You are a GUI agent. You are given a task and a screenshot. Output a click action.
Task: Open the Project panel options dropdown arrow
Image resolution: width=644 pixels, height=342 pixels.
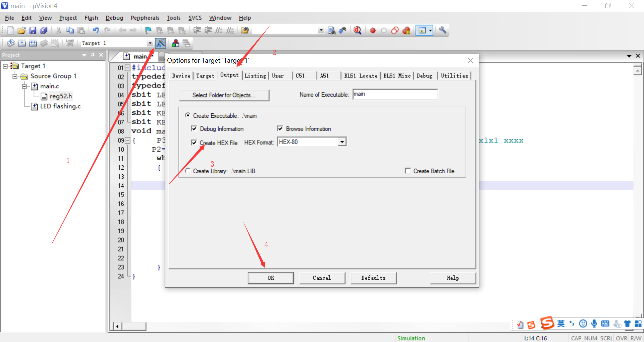pyautogui.click(x=84, y=55)
